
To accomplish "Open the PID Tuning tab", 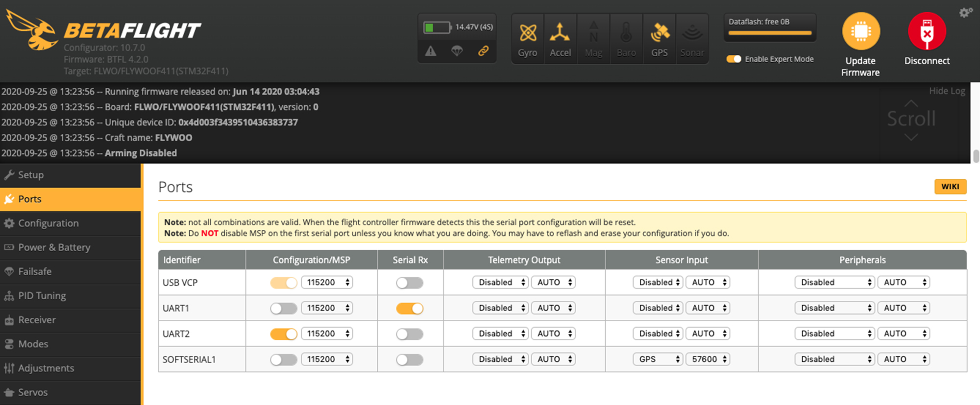I will coord(71,296).
